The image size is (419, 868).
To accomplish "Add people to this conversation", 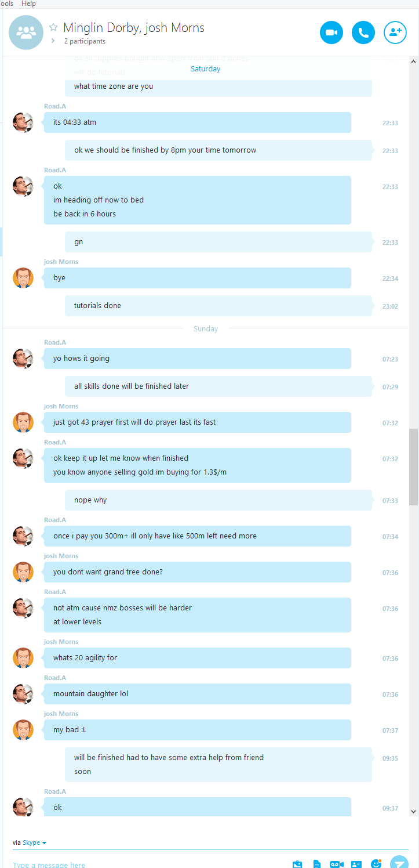I will click(x=395, y=32).
